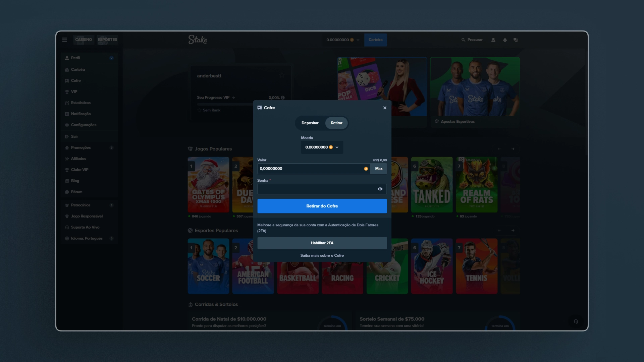Open the Moeda currency dropdown

(322, 147)
